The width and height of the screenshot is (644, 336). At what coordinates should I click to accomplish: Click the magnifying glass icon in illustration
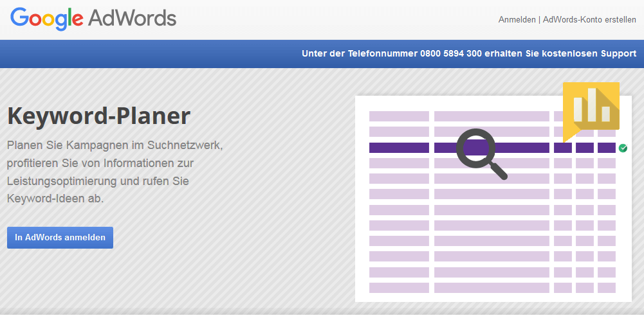tap(481, 154)
